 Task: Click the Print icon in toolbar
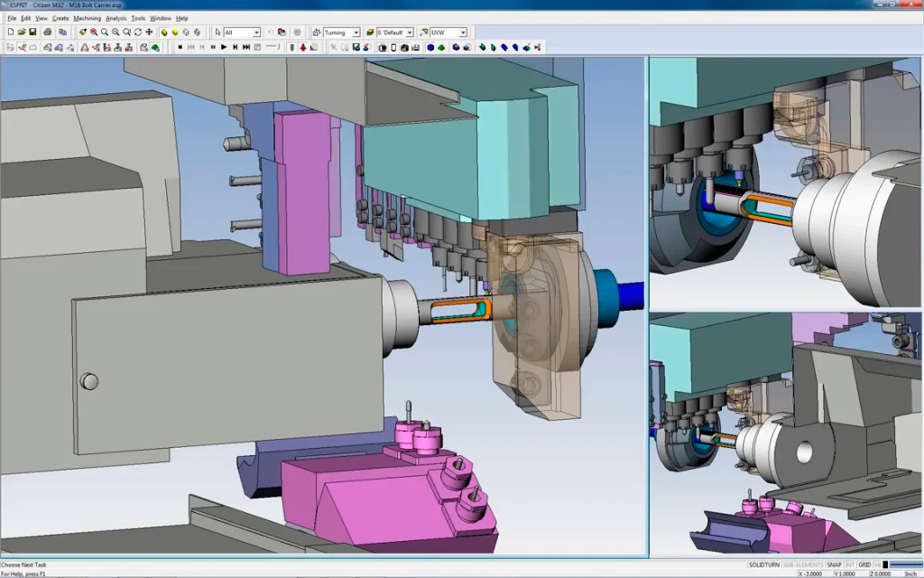pyautogui.click(x=48, y=33)
